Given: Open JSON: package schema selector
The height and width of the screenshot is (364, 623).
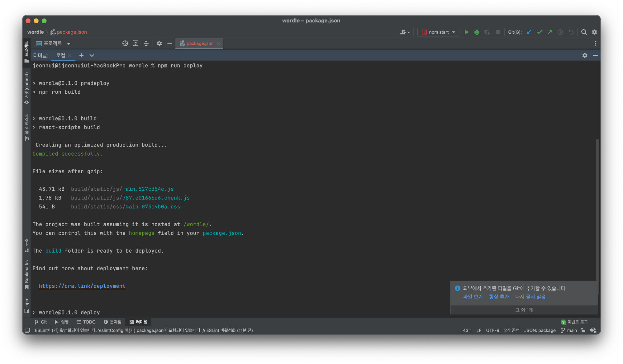Looking at the screenshot, I should [x=540, y=330].
